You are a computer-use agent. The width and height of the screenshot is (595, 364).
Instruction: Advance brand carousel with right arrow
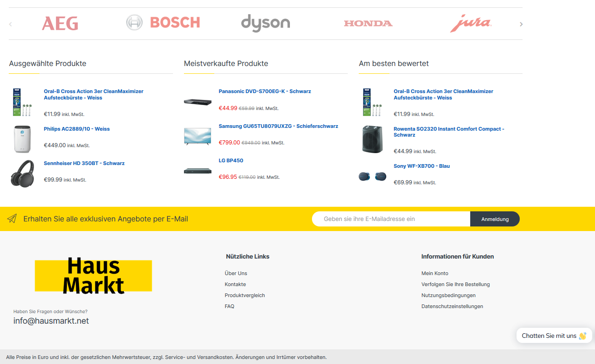(521, 24)
